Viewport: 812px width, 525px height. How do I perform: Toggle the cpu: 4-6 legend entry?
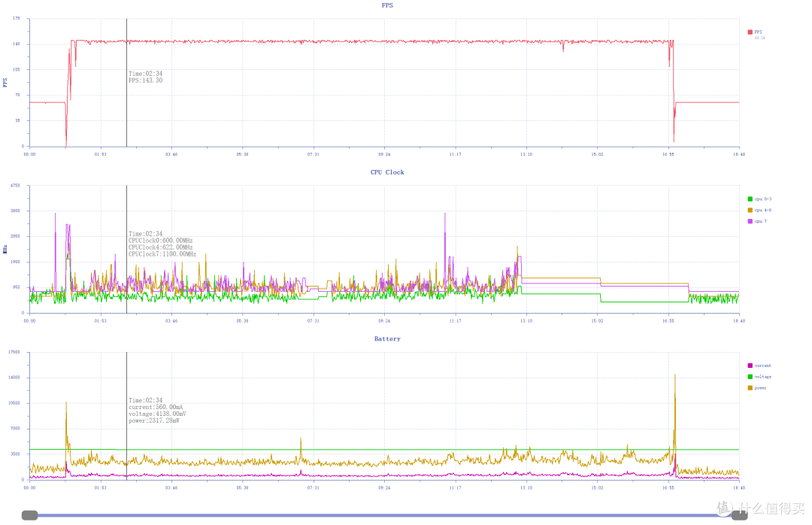pyautogui.click(x=759, y=210)
